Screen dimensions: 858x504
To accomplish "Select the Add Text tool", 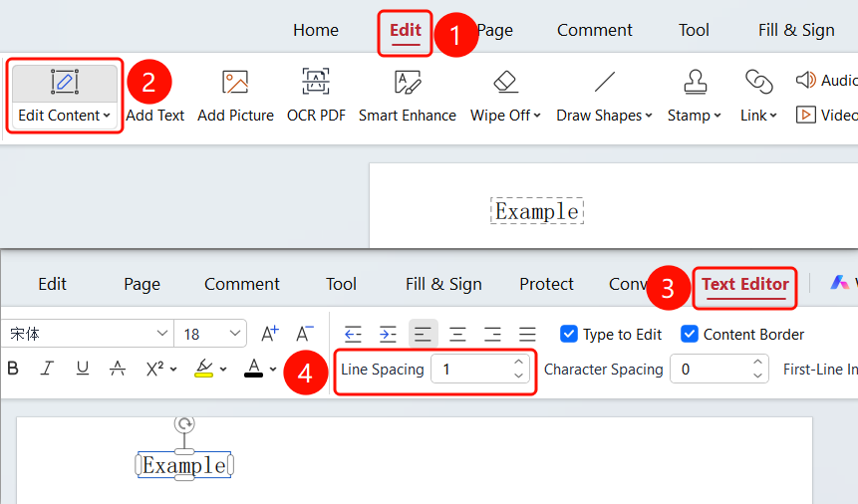I will 154,116.
